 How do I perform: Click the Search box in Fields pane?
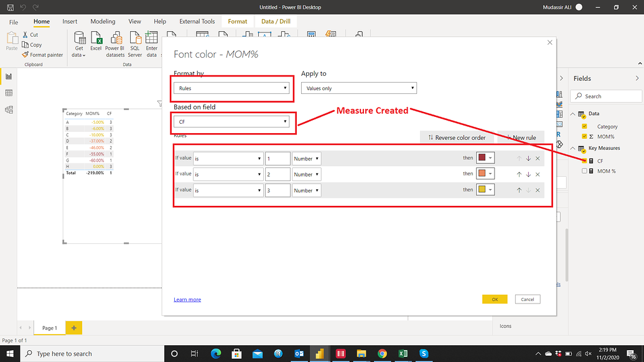coord(606,96)
